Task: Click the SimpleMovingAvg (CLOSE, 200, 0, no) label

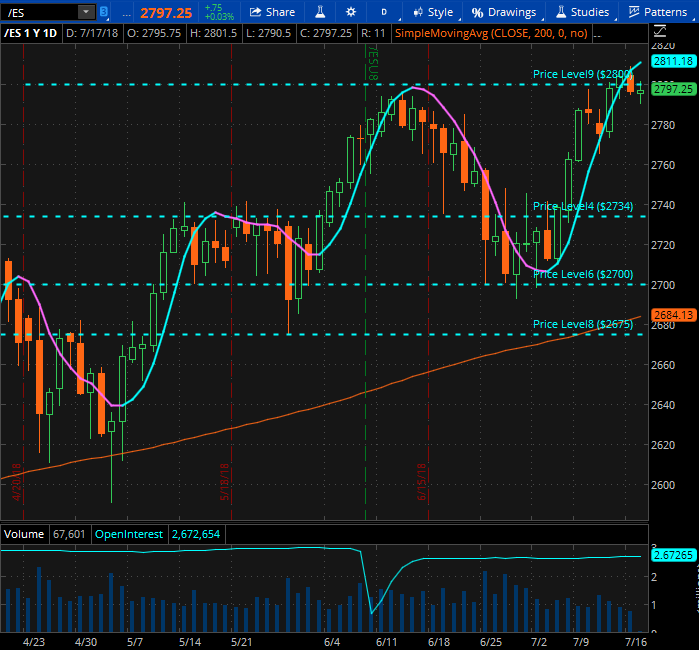Action: (x=491, y=33)
